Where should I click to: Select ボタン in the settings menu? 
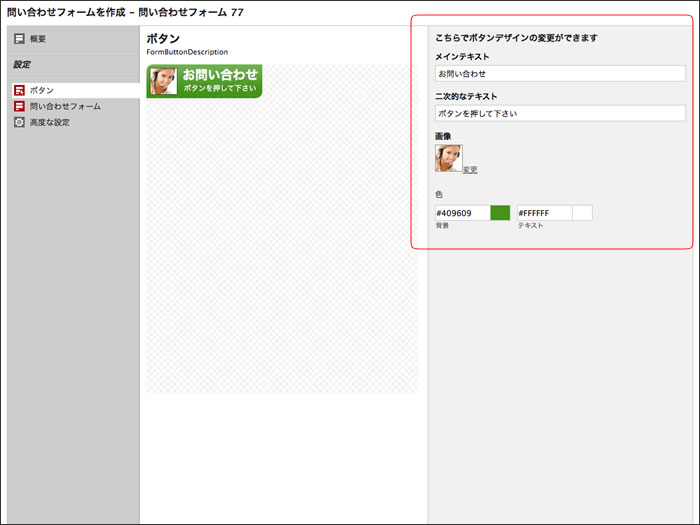click(x=42, y=90)
